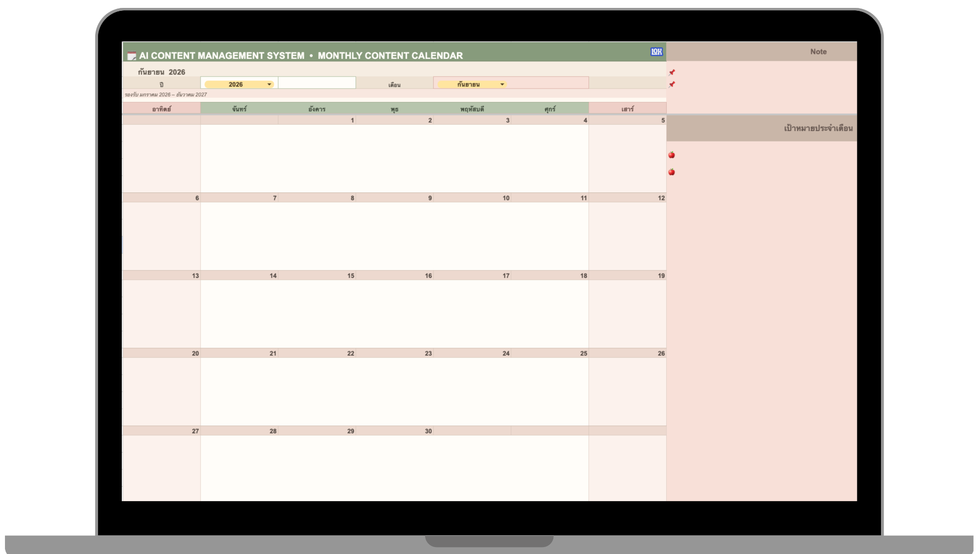980x554 pixels.
Task: Open the กันยายน month dropdown
Action: (472, 85)
